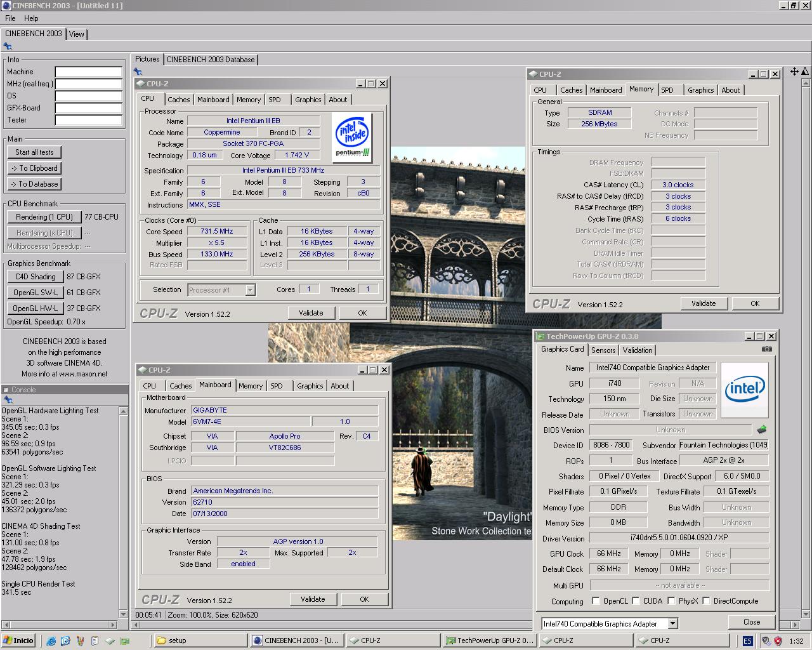
Task: Click the Console scroll down arrow
Action: pyautogui.click(x=123, y=614)
